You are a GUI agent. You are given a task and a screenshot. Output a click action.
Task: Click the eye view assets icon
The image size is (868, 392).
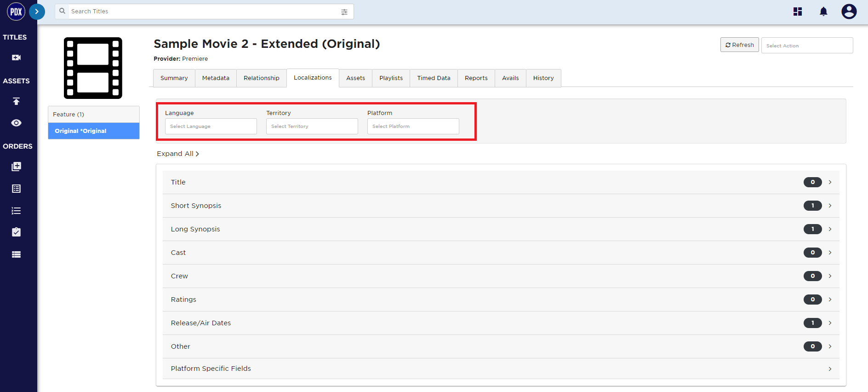coord(17,123)
